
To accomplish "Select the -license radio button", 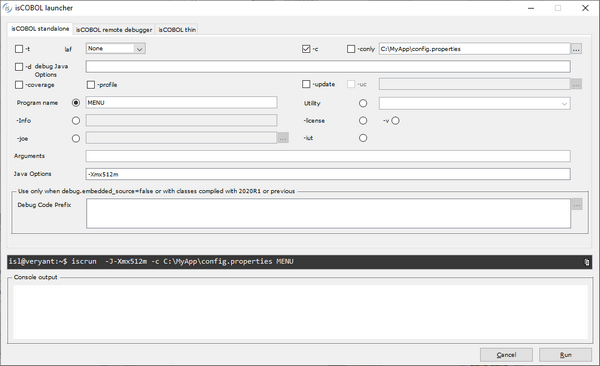I will [x=363, y=121].
